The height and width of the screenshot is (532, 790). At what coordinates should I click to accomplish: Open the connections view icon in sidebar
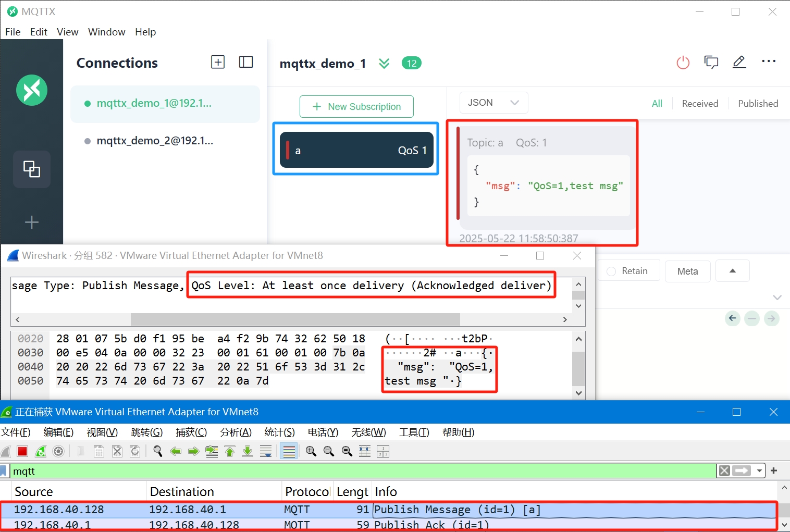(32, 169)
